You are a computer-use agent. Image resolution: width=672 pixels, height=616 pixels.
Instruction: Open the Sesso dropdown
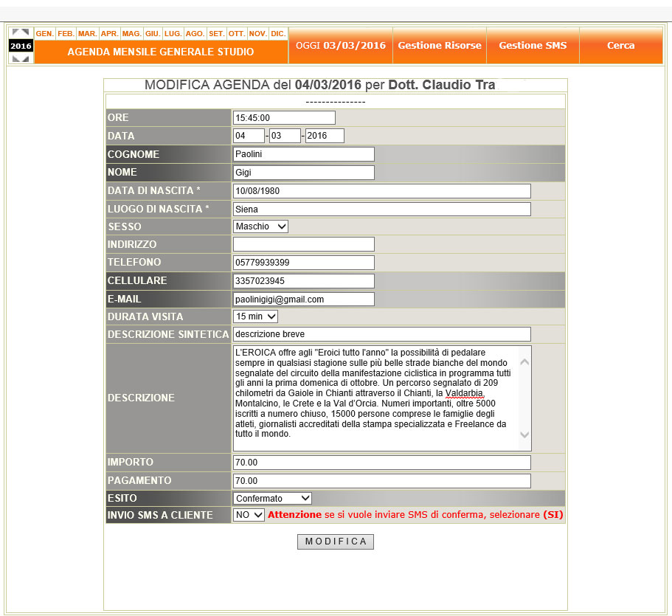(x=260, y=226)
